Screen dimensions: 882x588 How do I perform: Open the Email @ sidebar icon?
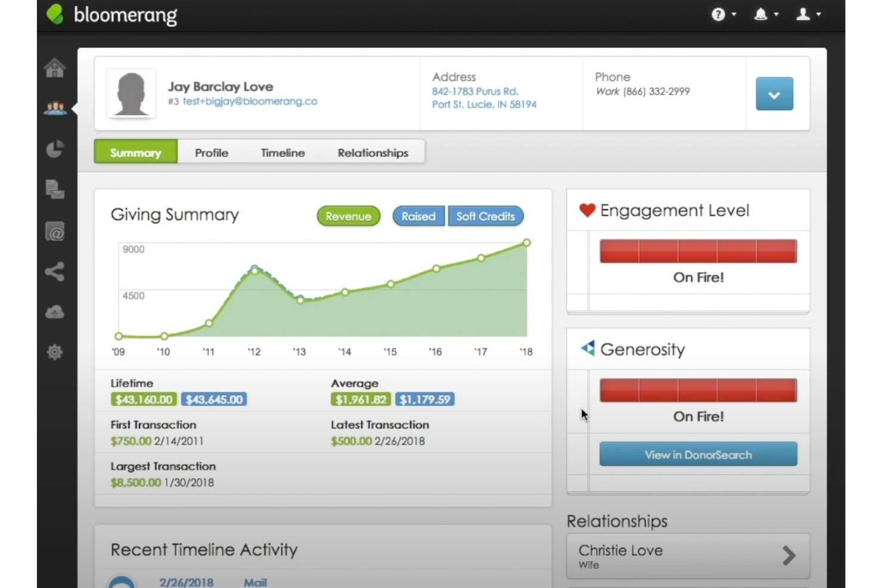tap(55, 231)
